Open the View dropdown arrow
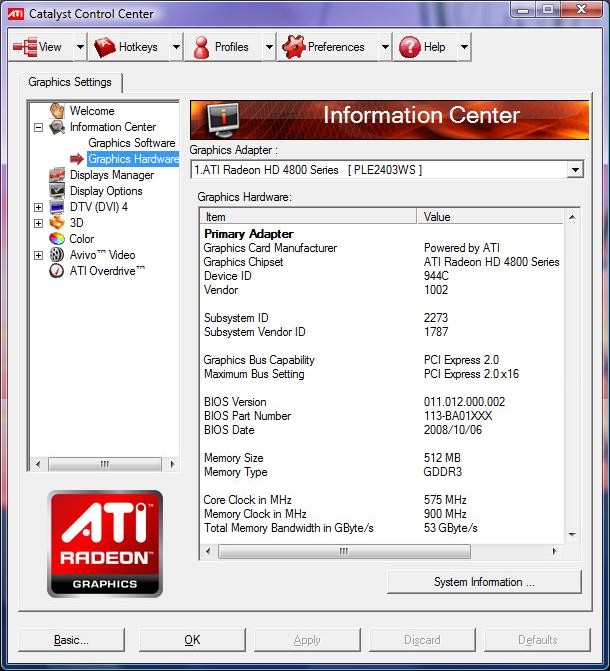 (x=80, y=47)
